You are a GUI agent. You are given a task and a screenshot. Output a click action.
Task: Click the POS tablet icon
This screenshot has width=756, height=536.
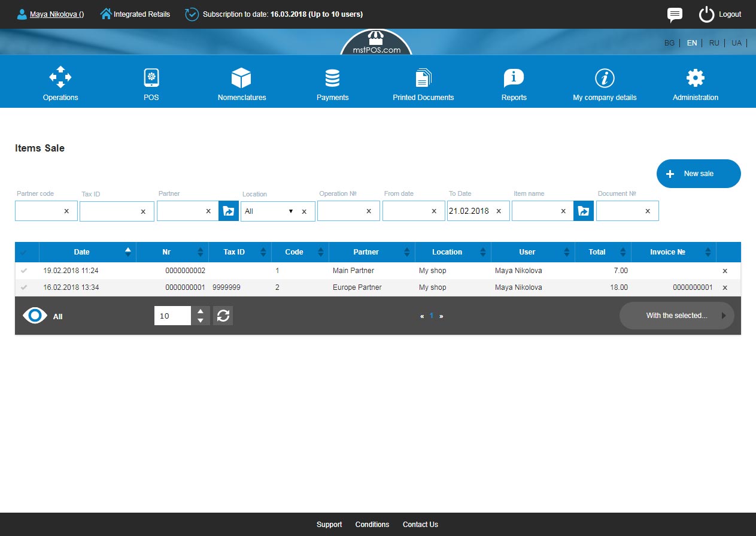click(x=151, y=78)
